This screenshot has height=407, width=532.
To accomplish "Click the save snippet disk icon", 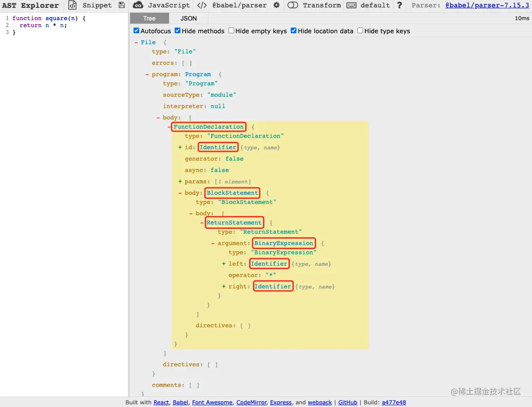I will coord(122,6).
